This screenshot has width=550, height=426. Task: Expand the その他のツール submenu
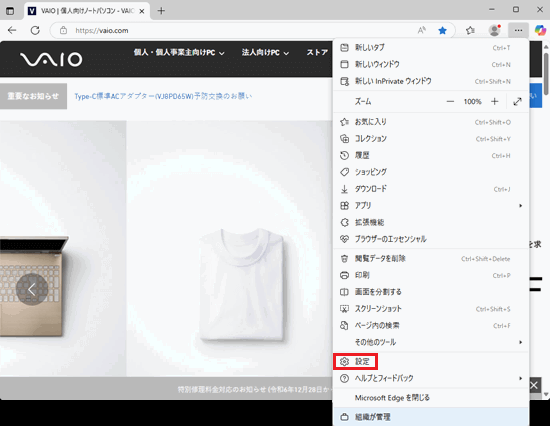coord(431,342)
